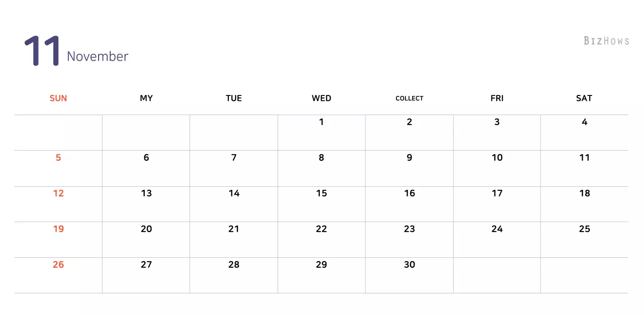This screenshot has width=644, height=315.
Task: Click the large 11 month number
Action: [42, 51]
